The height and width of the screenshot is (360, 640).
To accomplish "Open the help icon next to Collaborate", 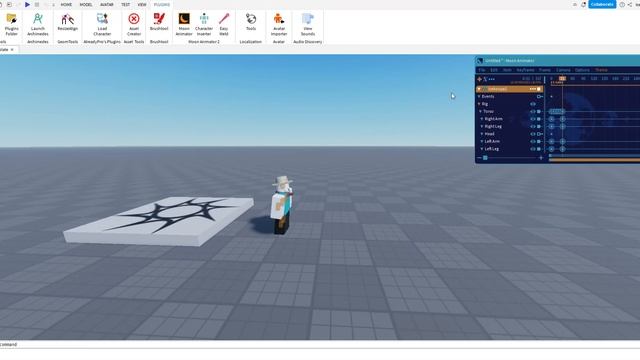I will tap(622, 4).
